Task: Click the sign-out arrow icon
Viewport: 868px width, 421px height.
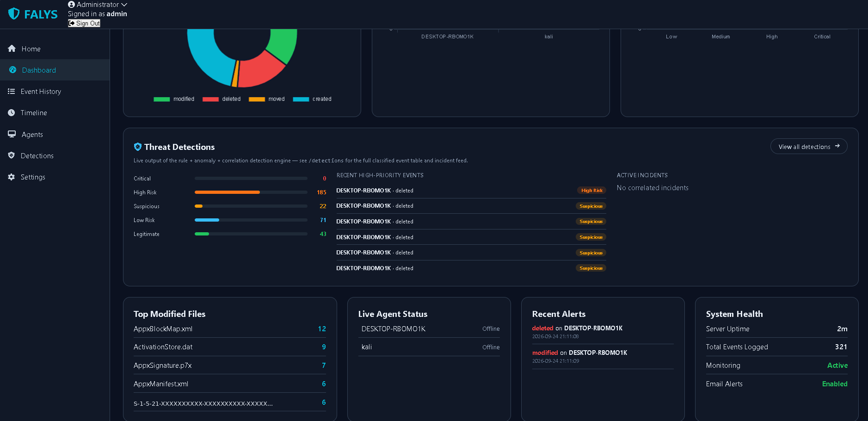Action: [x=72, y=23]
